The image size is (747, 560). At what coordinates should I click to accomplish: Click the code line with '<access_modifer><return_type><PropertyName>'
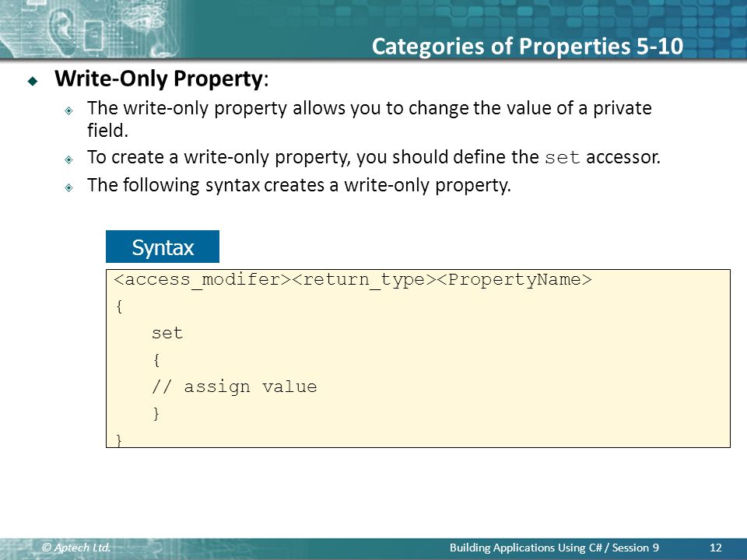tap(352, 279)
